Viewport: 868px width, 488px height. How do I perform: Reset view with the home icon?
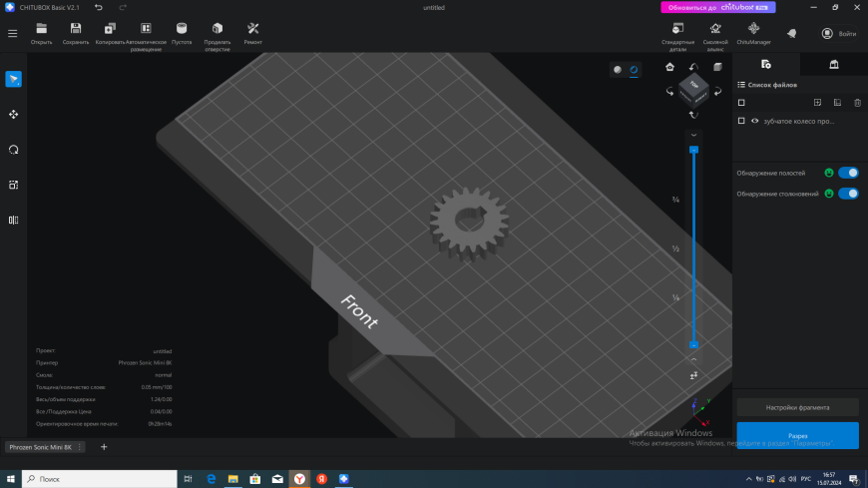tap(669, 67)
